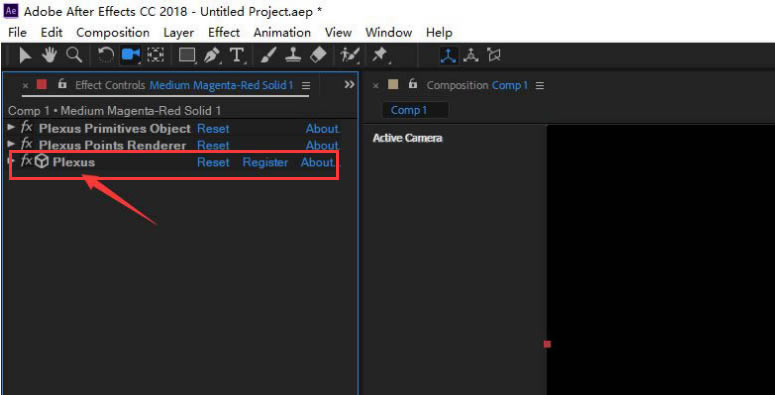Toggle fx switch for Plexus Primitives Object

(26, 128)
